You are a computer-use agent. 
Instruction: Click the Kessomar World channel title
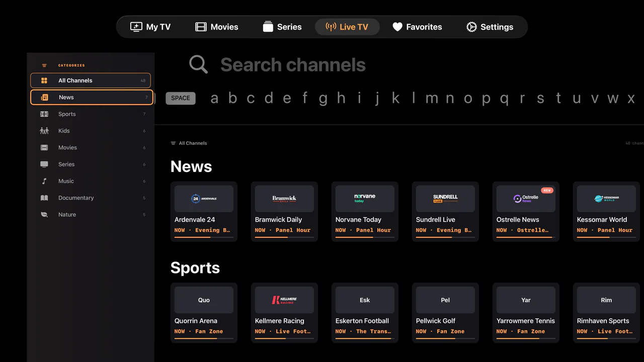(602, 220)
